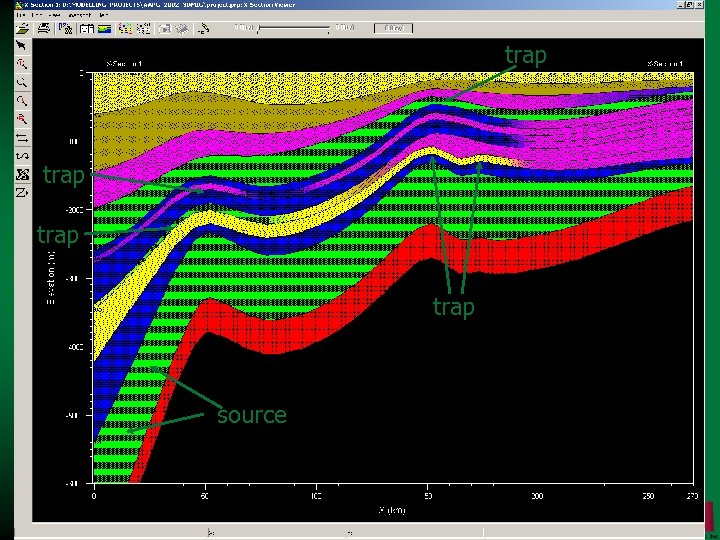Minimize the X Section Viewer window
Screen dimensions: 720x540
681,5
